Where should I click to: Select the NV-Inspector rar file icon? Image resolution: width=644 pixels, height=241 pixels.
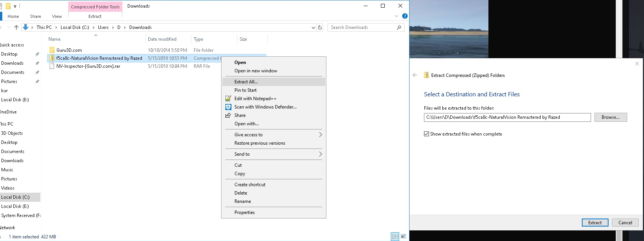pos(52,66)
